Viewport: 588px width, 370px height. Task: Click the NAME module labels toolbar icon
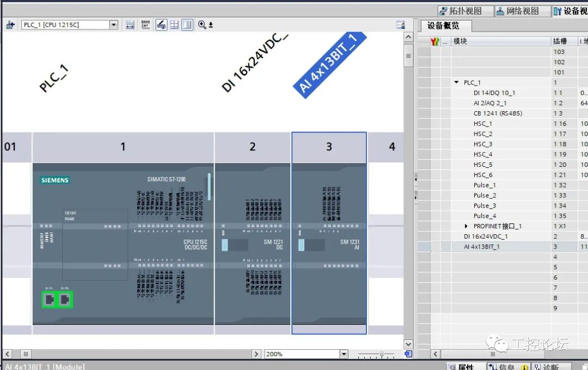145,25
